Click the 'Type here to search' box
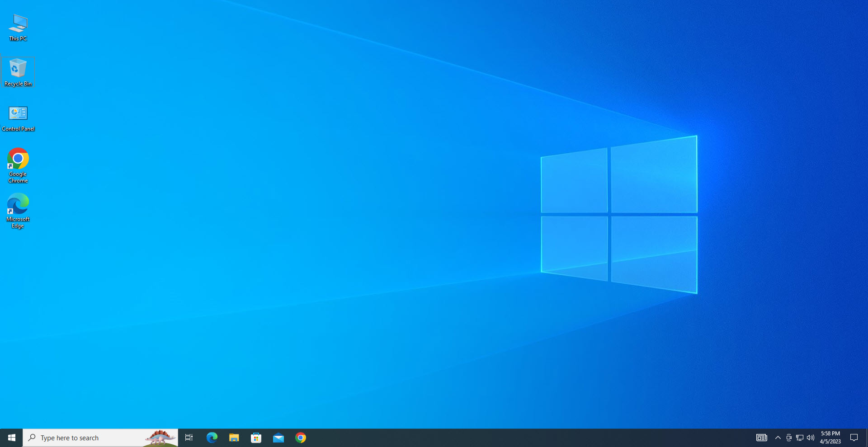Image resolution: width=868 pixels, height=447 pixels. (x=86, y=438)
